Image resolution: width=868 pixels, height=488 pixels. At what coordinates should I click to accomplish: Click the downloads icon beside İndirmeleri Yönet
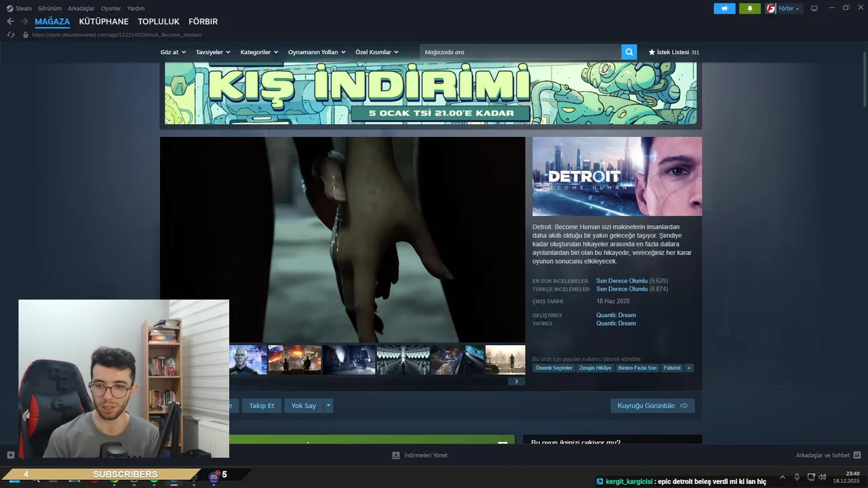pyautogui.click(x=396, y=455)
